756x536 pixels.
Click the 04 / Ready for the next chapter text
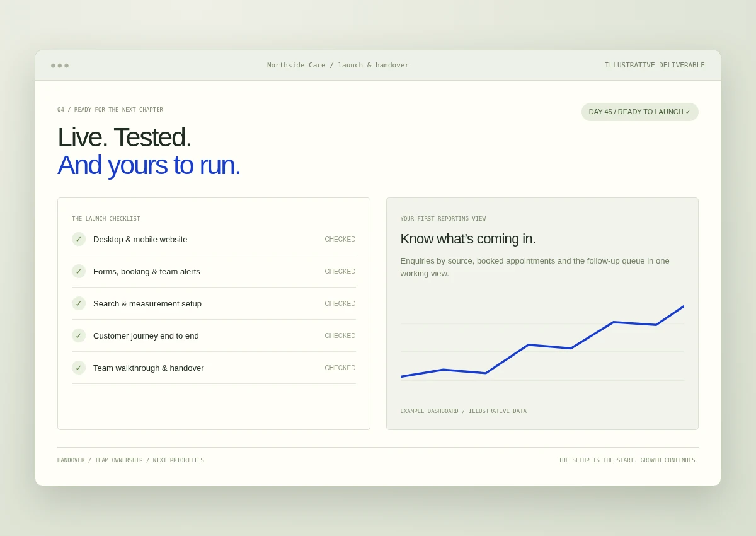pyautogui.click(x=110, y=110)
